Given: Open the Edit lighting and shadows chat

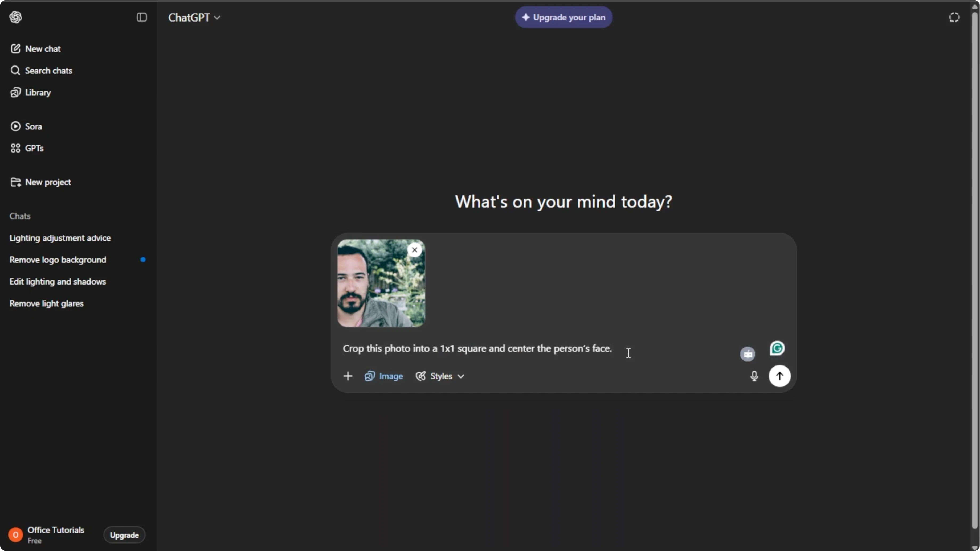Looking at the screenshot, I should tap(58, 282).
